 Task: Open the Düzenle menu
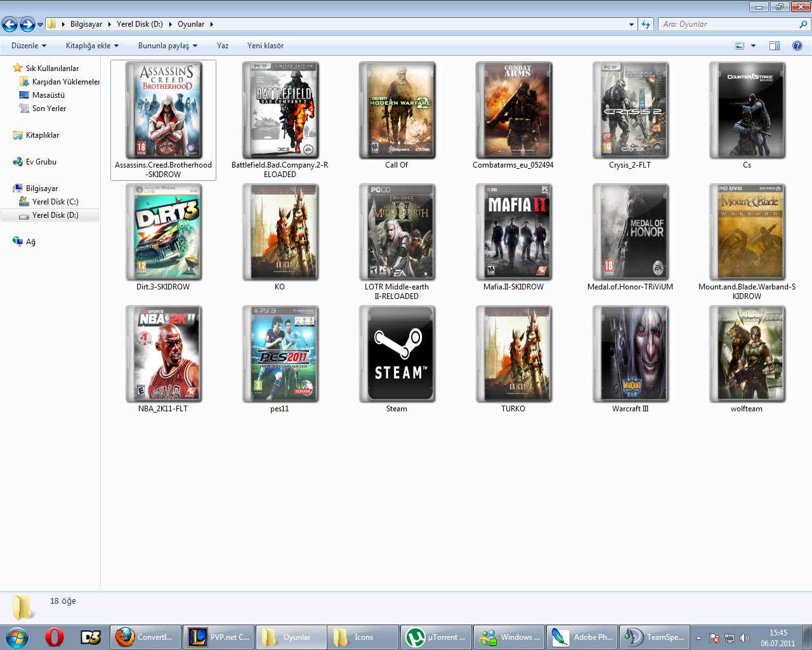click(29, 46)
